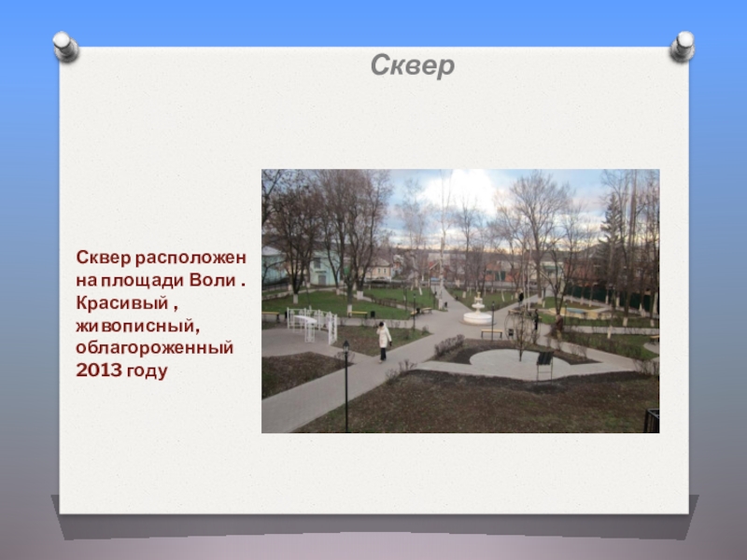This screenshot has height=560, width=747.
Task: Click the text line "на площади Воли ."
Action: tap(161, 280)
